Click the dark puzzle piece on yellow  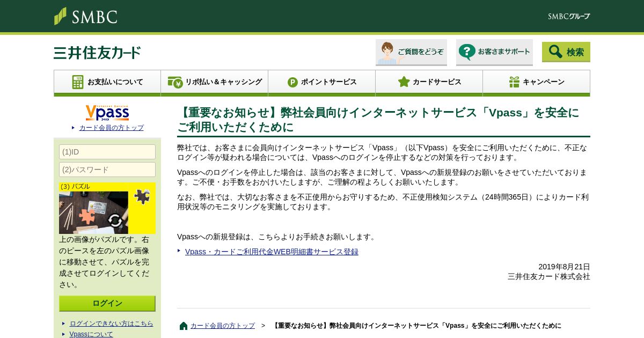(142, 196)
